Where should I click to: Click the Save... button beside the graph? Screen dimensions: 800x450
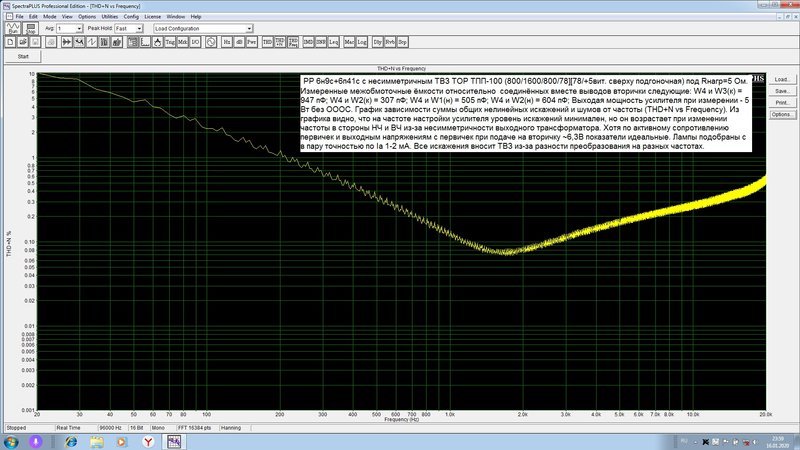(782, 91)
